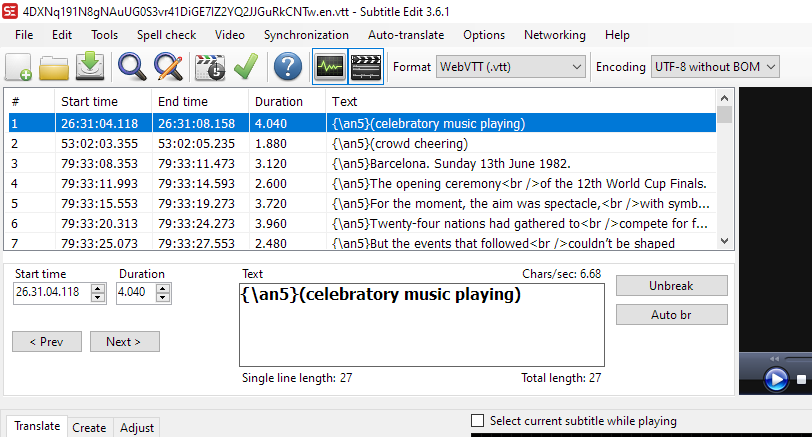Open the Format WebVTT dropdown
The height and width of the screenshot is (437, 812).
(511, 67)
